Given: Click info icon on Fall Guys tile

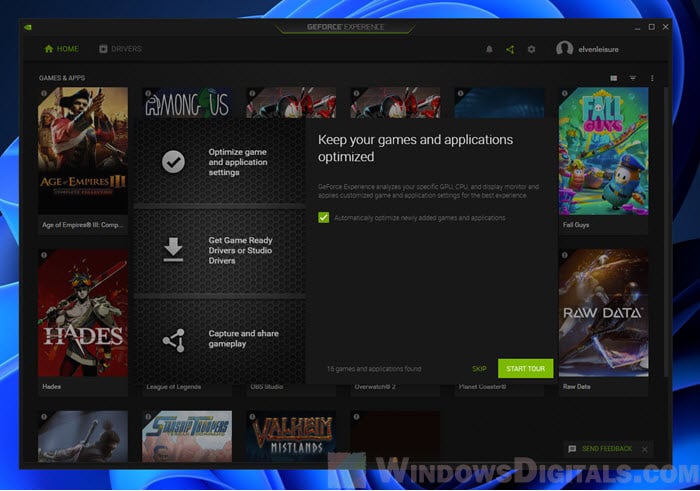Looking at the screenshot, I should 565,93.
